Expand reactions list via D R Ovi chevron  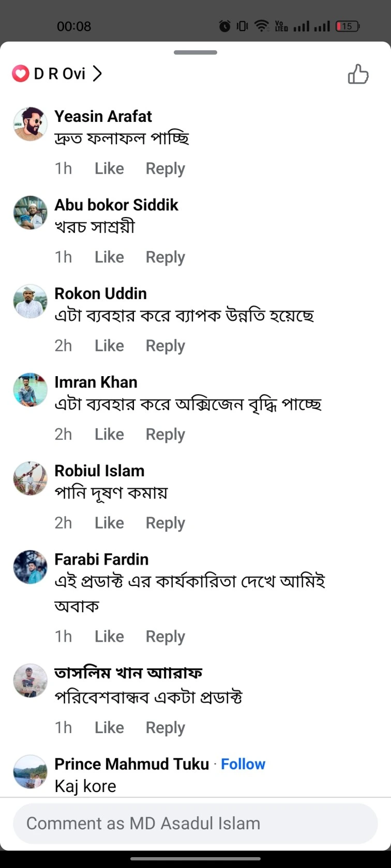tap(97, 73)
